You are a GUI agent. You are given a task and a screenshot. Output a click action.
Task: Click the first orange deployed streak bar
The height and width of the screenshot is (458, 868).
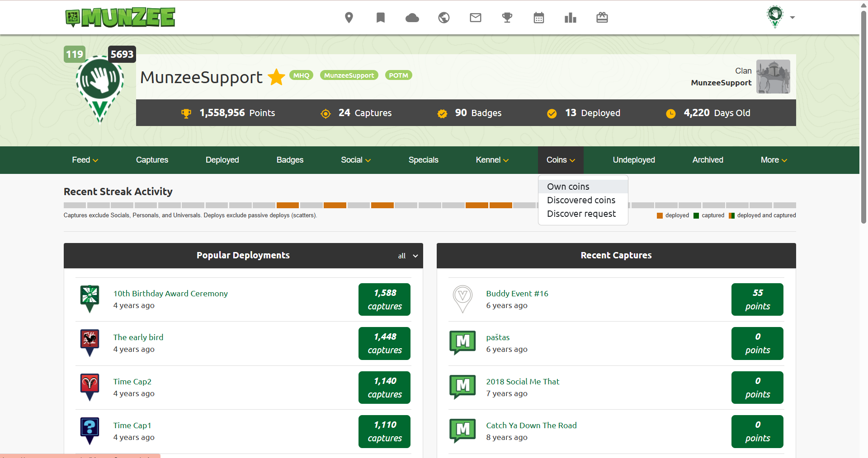coord(288,206)
